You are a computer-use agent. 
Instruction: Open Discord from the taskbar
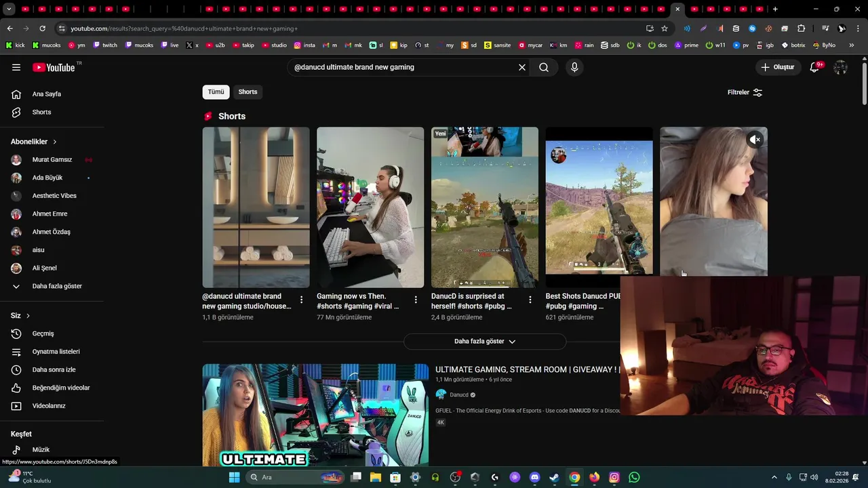[x=534, y=477]
